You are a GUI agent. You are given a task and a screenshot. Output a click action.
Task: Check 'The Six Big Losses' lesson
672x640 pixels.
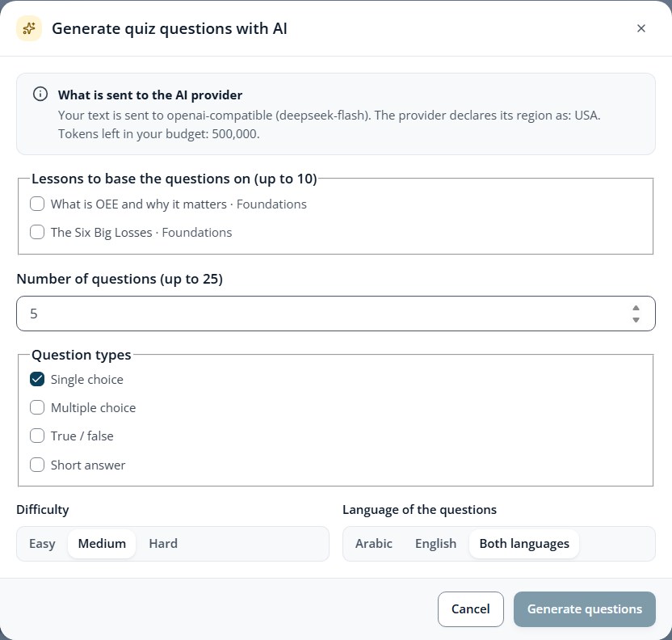click(37, 232)
